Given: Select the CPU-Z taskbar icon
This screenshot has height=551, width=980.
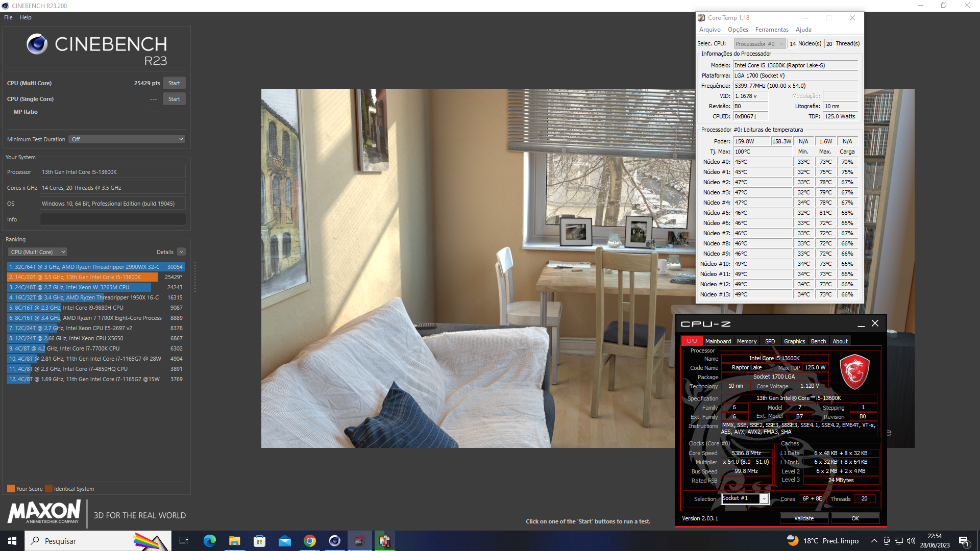Looking at the screenshot, I should (x=359, y=541).
